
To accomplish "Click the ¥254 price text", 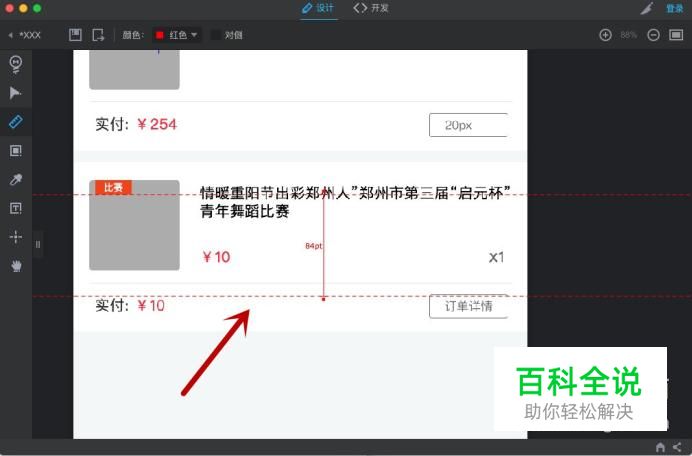I will click(156, 124).
